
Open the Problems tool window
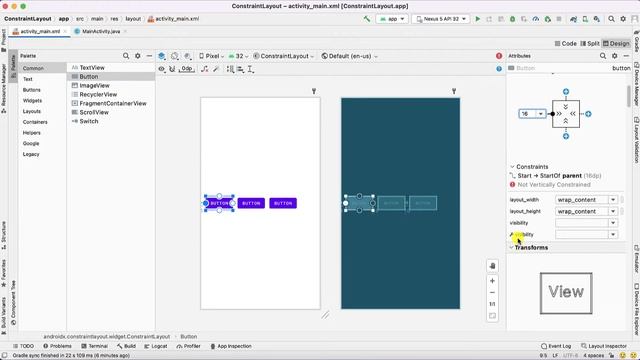(57, 346)
